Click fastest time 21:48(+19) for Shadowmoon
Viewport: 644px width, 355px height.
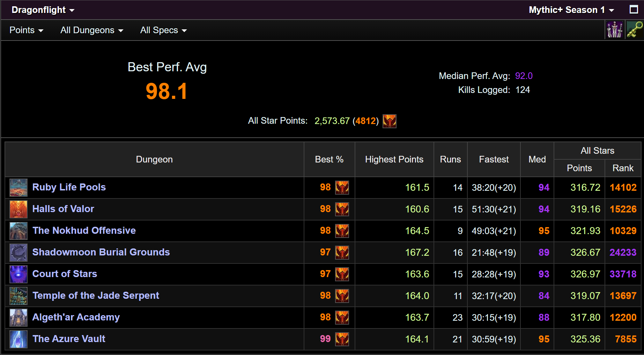[494, 252]
